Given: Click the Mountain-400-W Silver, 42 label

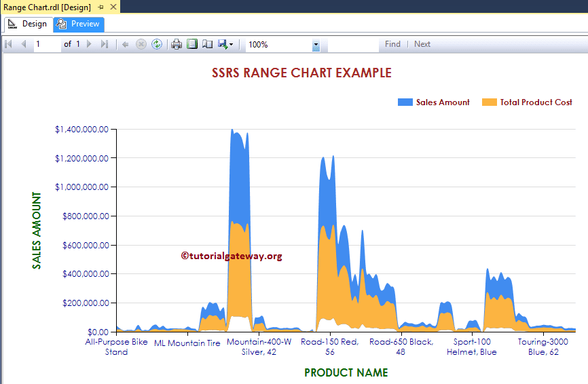Looking at the screenshot, I should point(259,347).
